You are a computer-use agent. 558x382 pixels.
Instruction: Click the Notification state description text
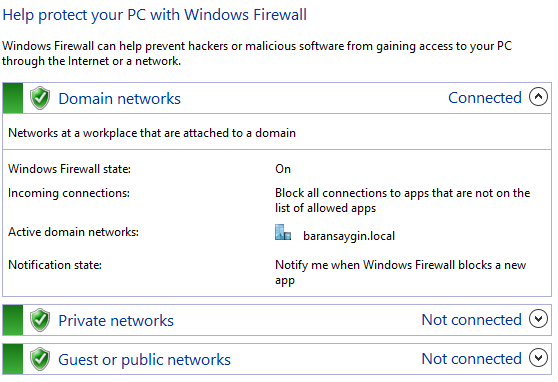pyautogui.click(x=401, y=272)
